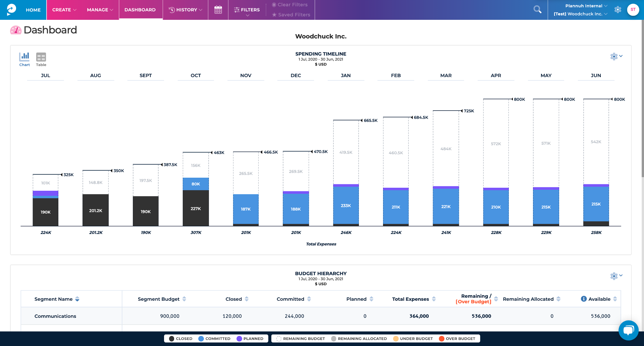Click the Clear Filters button
The image size is (644, 346).
(x=290, y=5)
